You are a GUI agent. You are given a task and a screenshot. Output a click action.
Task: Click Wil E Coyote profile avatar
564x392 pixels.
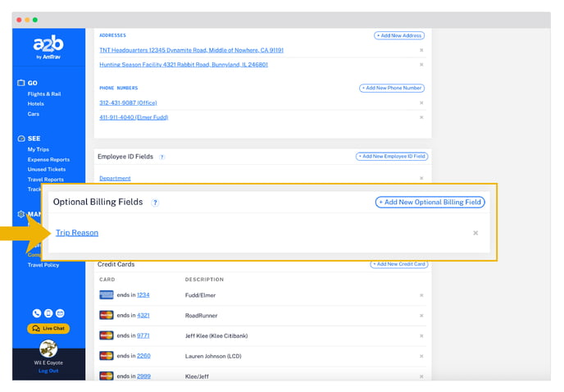(48, 349)
